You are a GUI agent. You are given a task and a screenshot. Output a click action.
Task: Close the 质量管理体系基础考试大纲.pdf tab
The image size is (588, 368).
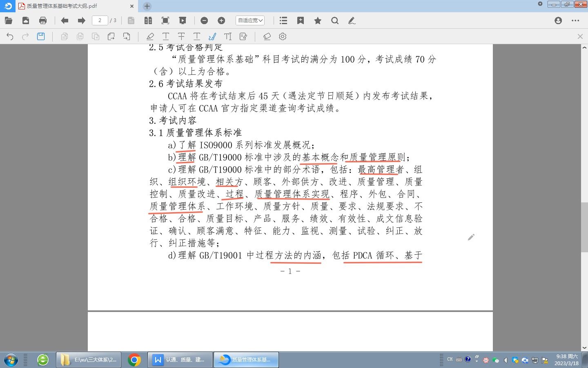(x=132, y=6)
